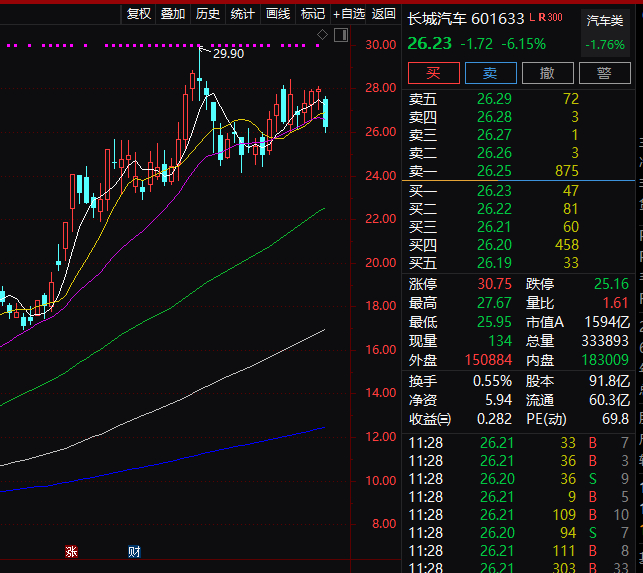This screenshot has height=573, width=643.
Task: Open the 汽车类 sector box
Action: [x=605, y=32]
